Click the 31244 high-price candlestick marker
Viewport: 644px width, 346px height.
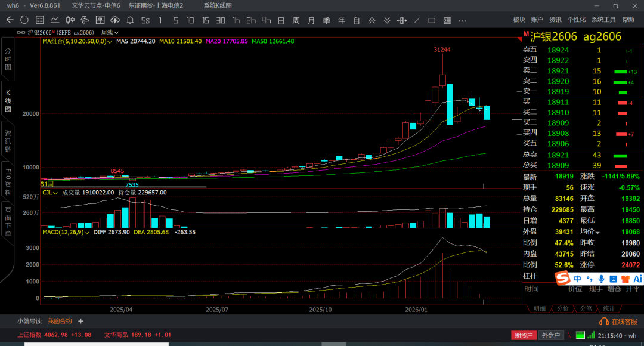pyautogui.click(x=442, y=50)
